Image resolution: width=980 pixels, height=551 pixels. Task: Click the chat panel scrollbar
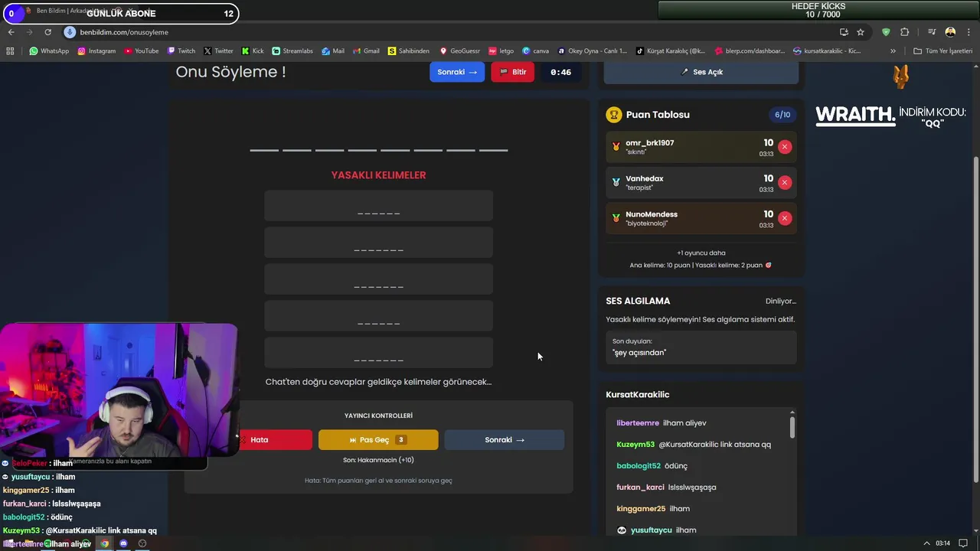point(792,426)
